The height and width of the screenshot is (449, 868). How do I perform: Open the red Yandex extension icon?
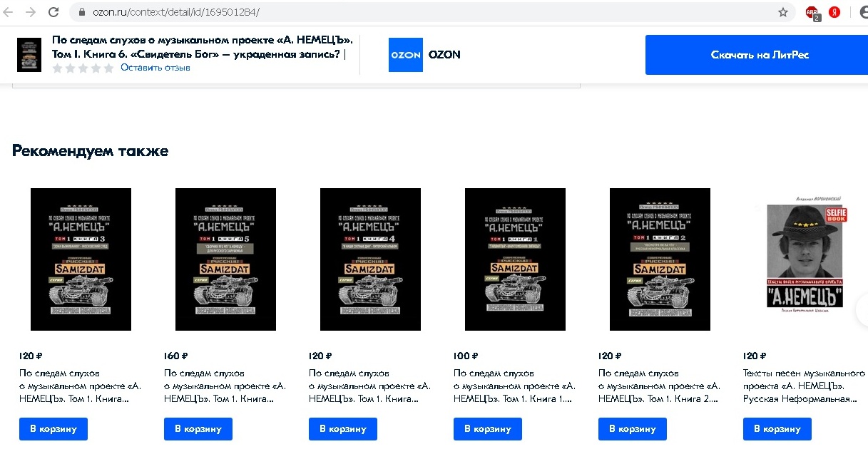834,12
